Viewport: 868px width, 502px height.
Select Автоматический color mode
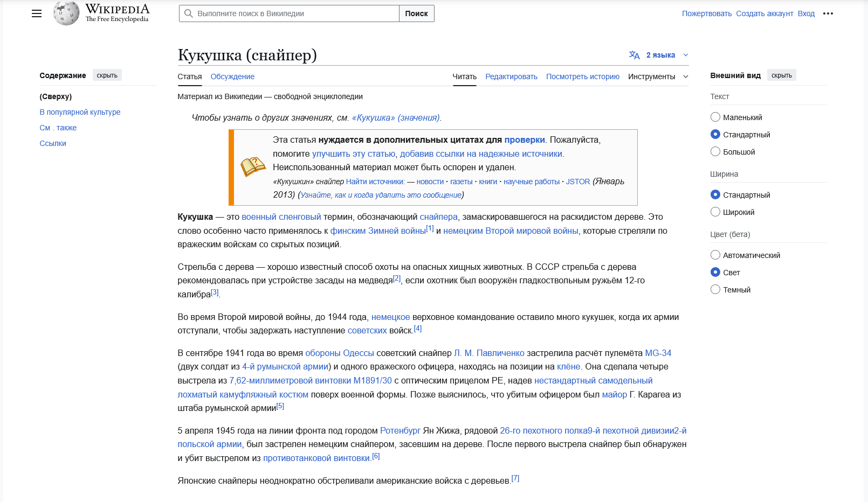coord(715,255)
